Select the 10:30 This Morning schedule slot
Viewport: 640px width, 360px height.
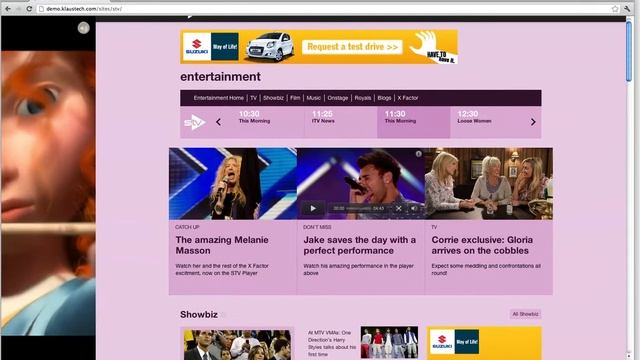(268, 122)
